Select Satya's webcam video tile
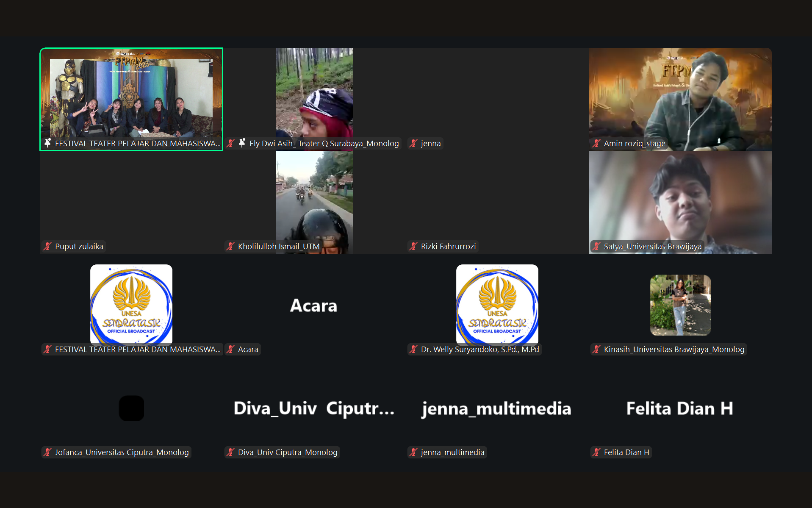Viewport: 812px width, 508px height. click(x=680, y=199)
